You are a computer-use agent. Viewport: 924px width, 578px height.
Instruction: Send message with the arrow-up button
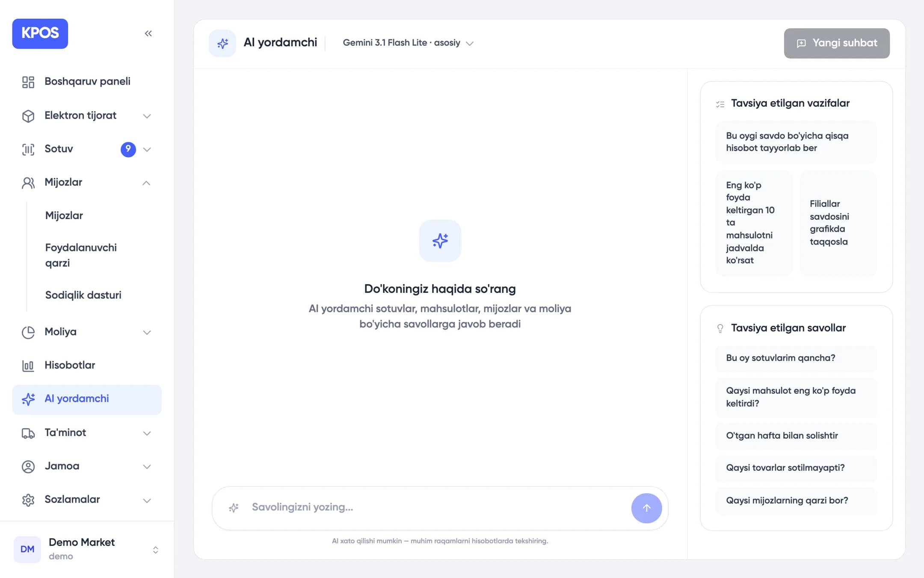[x=646, y=508]
